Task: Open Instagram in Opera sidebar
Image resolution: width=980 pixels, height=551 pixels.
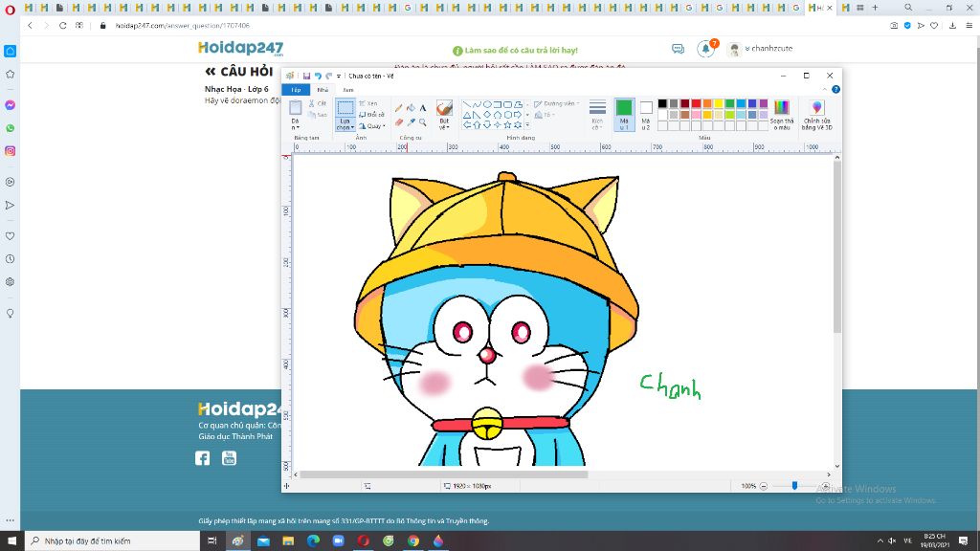Action: 10,151
